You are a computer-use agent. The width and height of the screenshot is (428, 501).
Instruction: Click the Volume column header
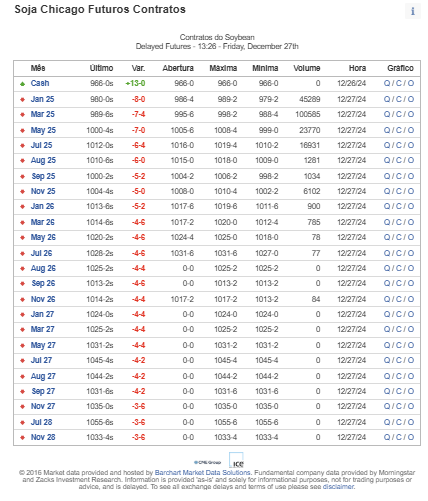(x=307, y=68)
